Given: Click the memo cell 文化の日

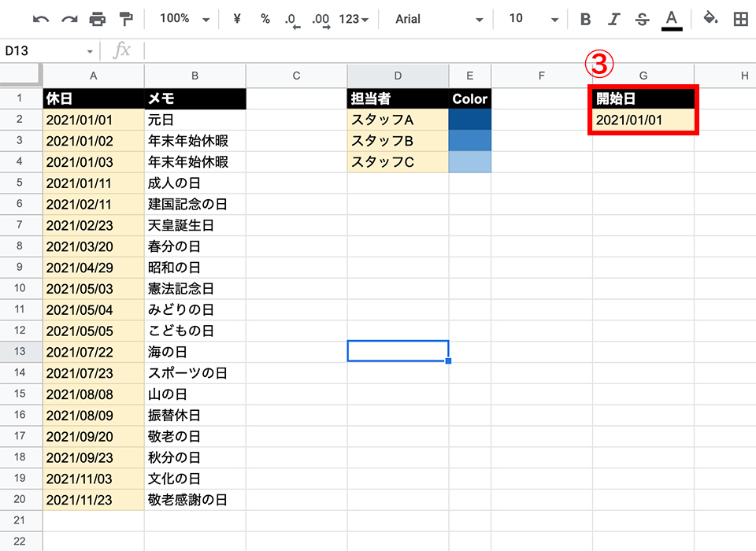Looking at the screenshot, I should point(195,479).
